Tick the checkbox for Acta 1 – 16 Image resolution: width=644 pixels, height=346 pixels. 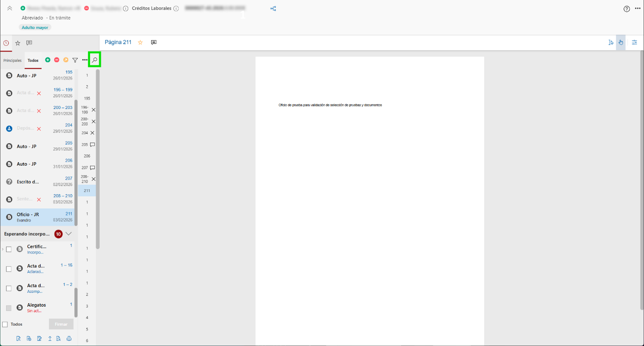(9, 269)
